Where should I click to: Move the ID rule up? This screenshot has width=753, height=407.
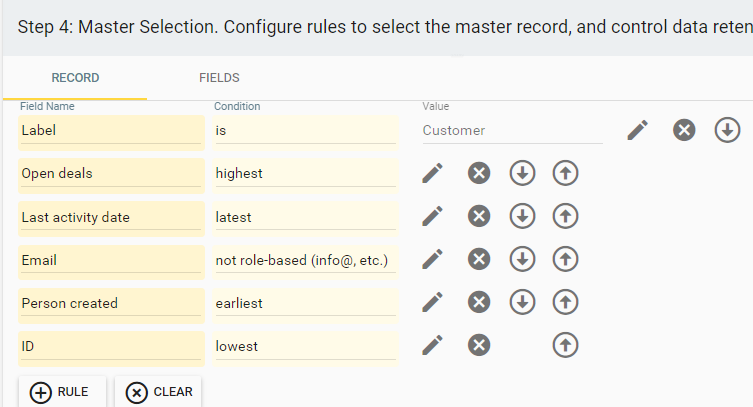pyautogui.click(x=565, y=346)
